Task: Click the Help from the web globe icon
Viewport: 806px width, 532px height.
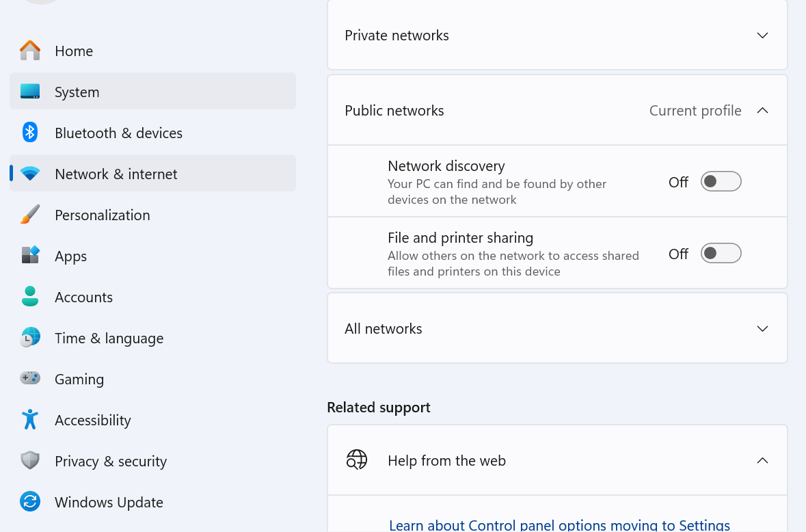Action: point(357,460)
